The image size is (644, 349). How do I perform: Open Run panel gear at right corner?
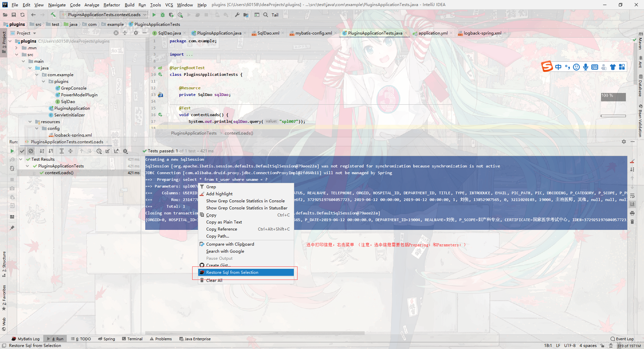(624, 142)
